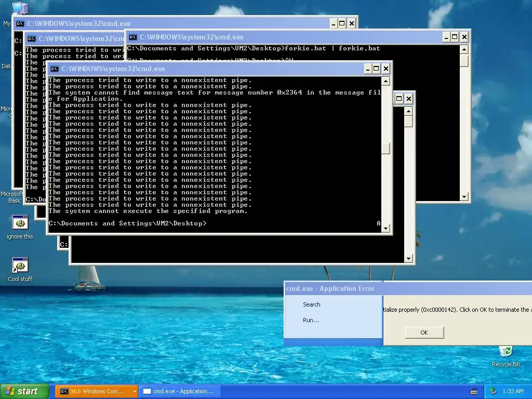Choose Search in the start menu fragment

[312, 304]
